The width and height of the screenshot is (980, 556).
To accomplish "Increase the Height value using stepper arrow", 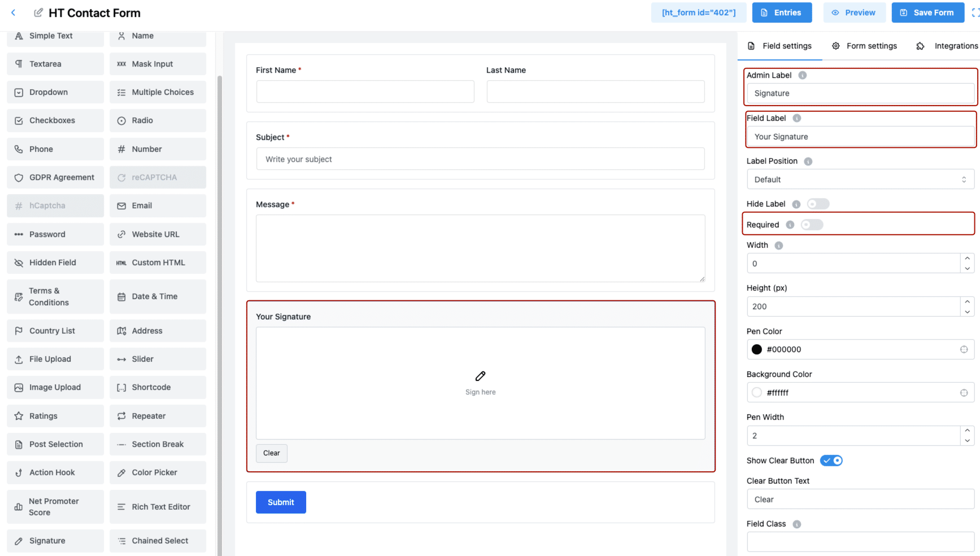I will click(967, 303).
